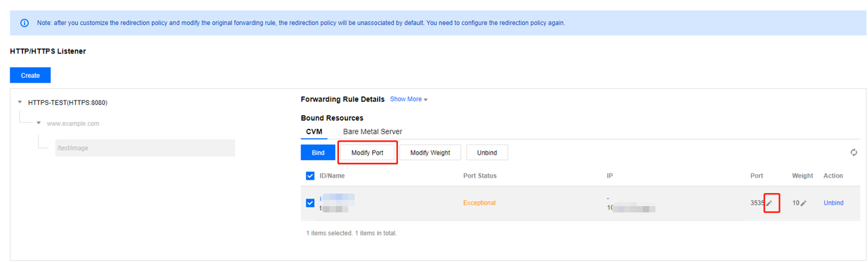The height and width of the screenshot is (263, 868).
Task: Toggle the select-all checkbox in table header
Action: point(310,176)
